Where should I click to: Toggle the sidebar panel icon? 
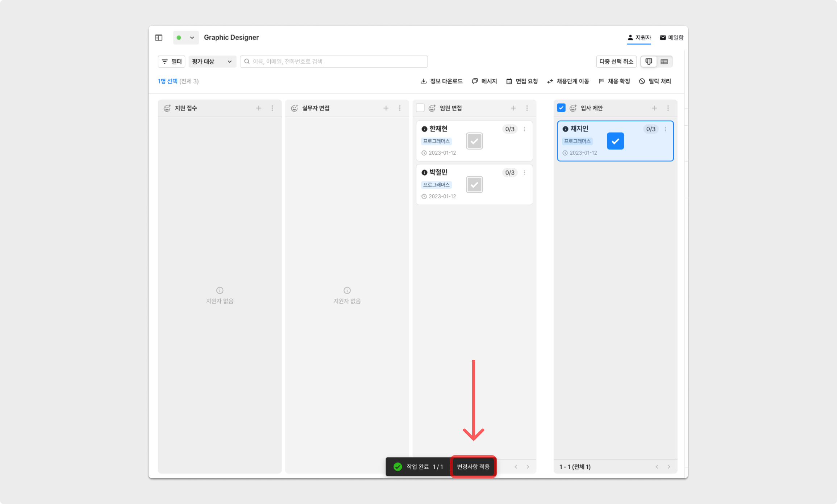click(x=159, y=38)
